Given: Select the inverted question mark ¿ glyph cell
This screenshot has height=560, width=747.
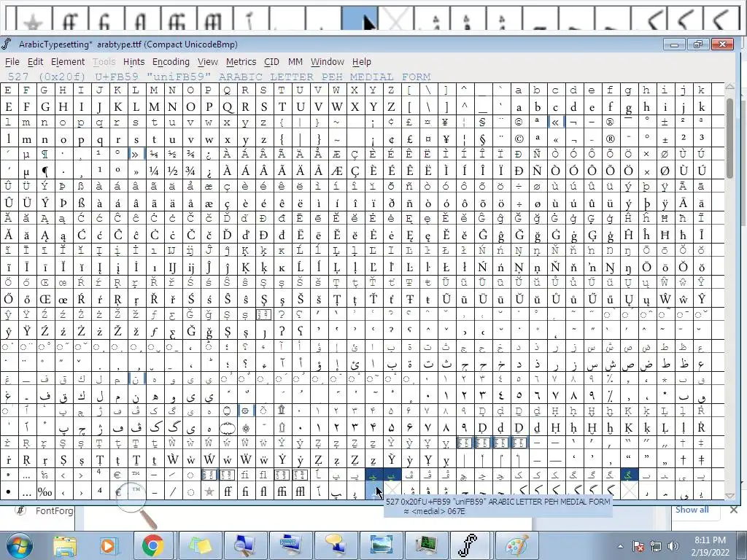Looking at the screenshot, I should click(x=209, y=171).
